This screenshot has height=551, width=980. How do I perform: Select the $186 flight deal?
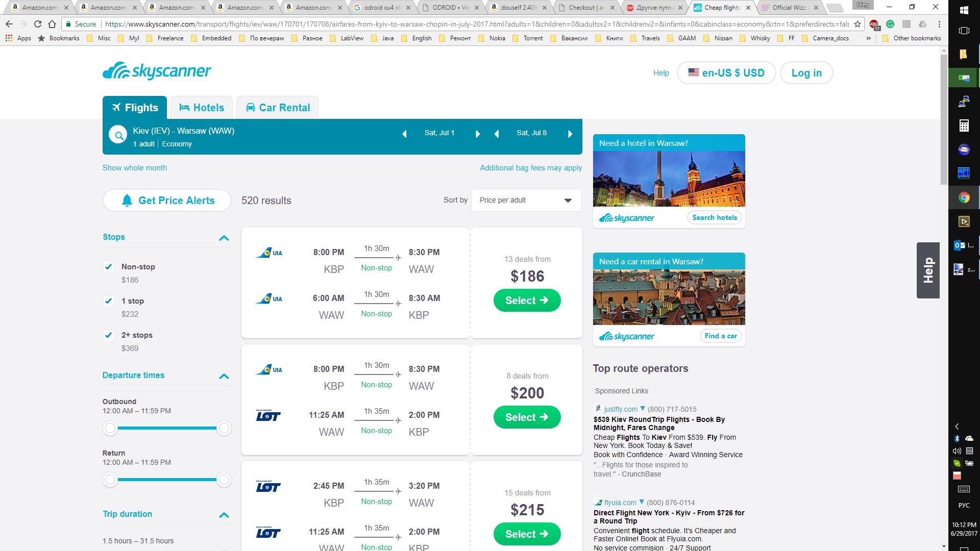[527, 300]
